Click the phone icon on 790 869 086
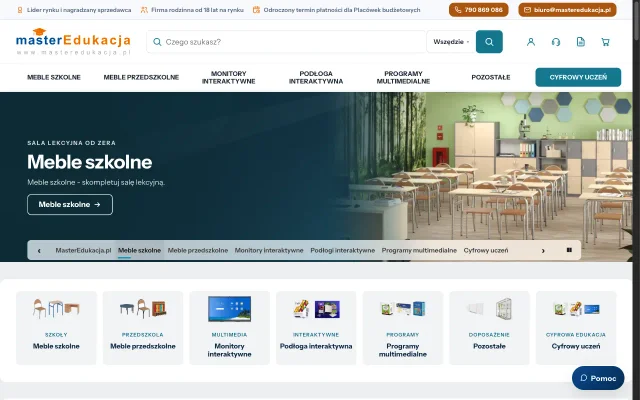 [x=458, y=10]
